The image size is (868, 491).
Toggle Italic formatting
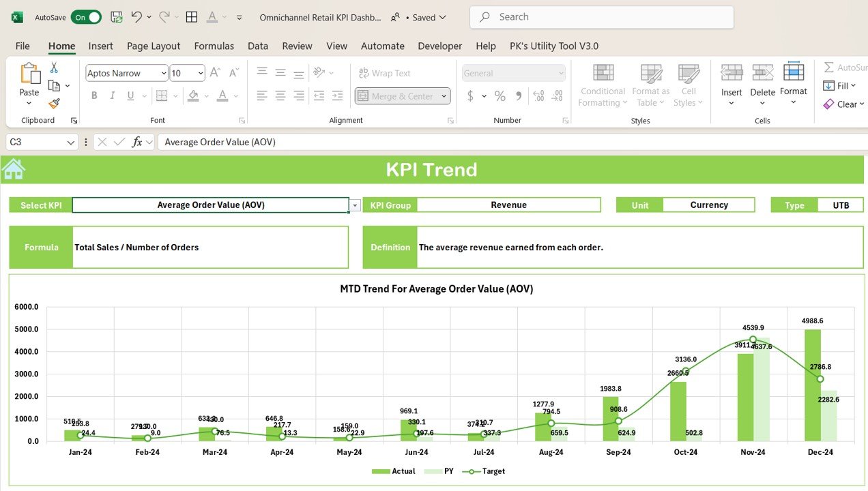(x=113, y=96)
